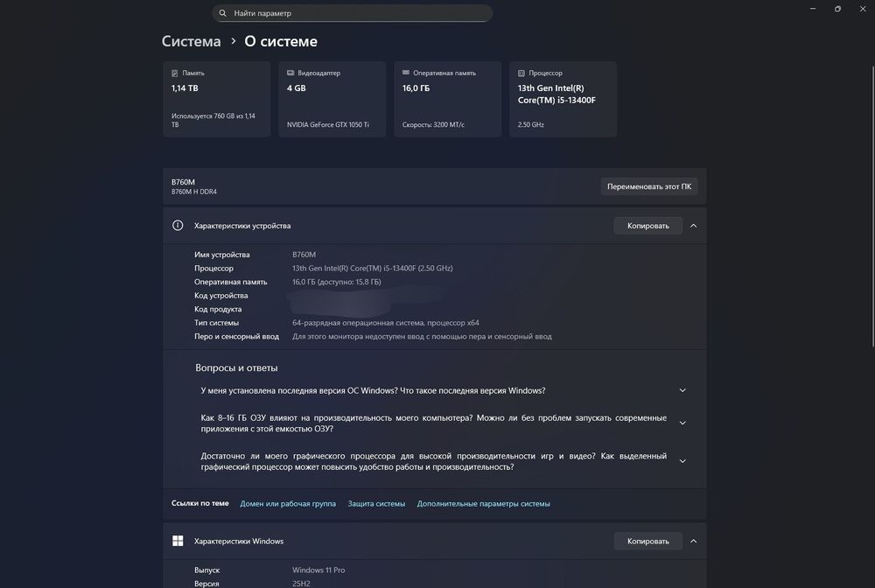The width and height of the screenshot is (875, 588).
Task: Open Защита системы link
Action: pyautogui.click(x=376, y=503)
